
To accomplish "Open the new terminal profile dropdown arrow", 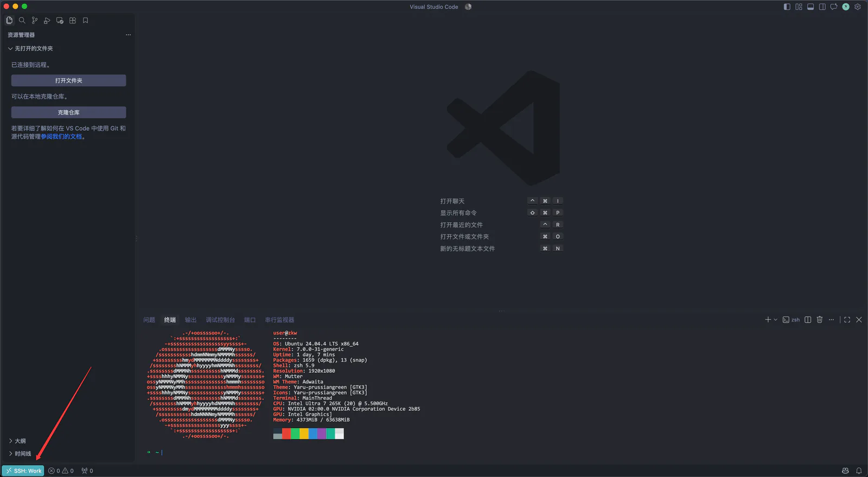I will (x=775, y=320).
